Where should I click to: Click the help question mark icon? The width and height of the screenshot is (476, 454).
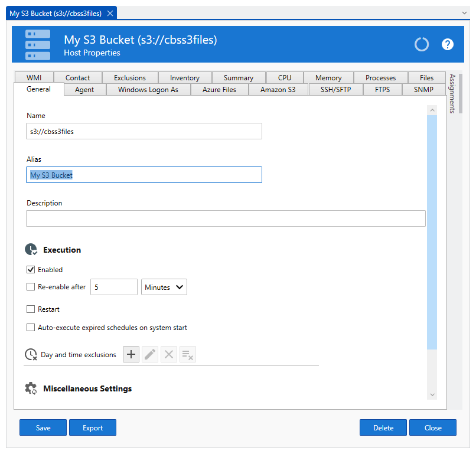(448, 44)
